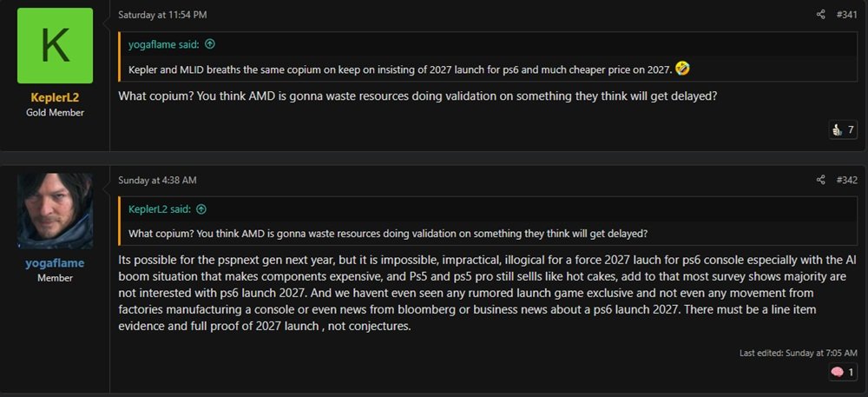The width and height of the screenshot is (868, 397).
Task: Open the brain reaction list on yogaflame's post
Action: (x=843, y=372)
